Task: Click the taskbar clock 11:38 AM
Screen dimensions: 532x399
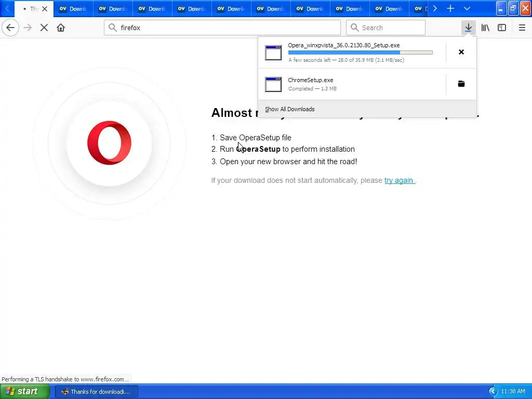Action: (x=513, y=392)
